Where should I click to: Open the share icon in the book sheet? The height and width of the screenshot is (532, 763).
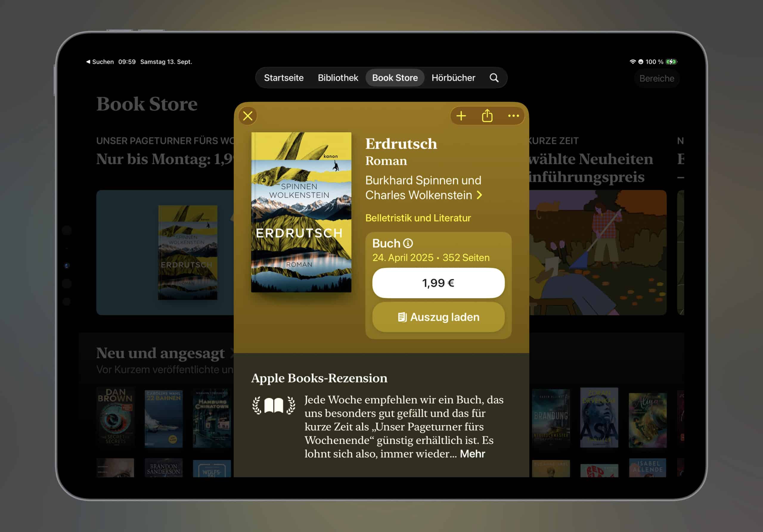point(487,116)
